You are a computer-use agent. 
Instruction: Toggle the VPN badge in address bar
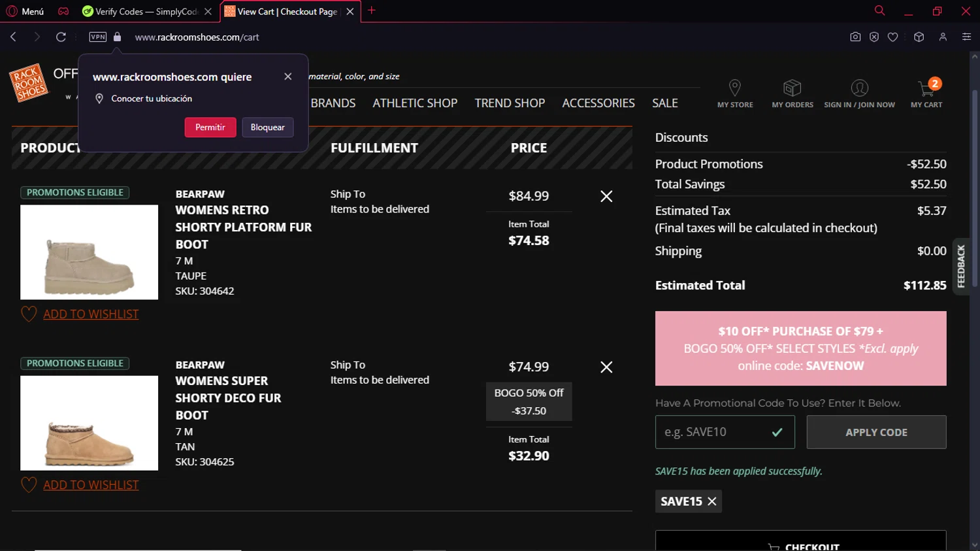[98, 37]
